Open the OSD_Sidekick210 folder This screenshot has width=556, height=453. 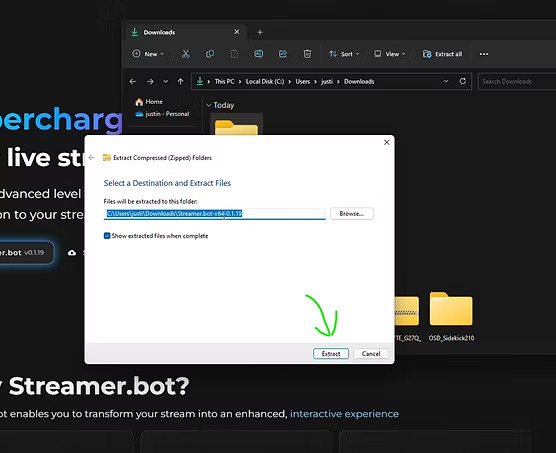(451, 316)
